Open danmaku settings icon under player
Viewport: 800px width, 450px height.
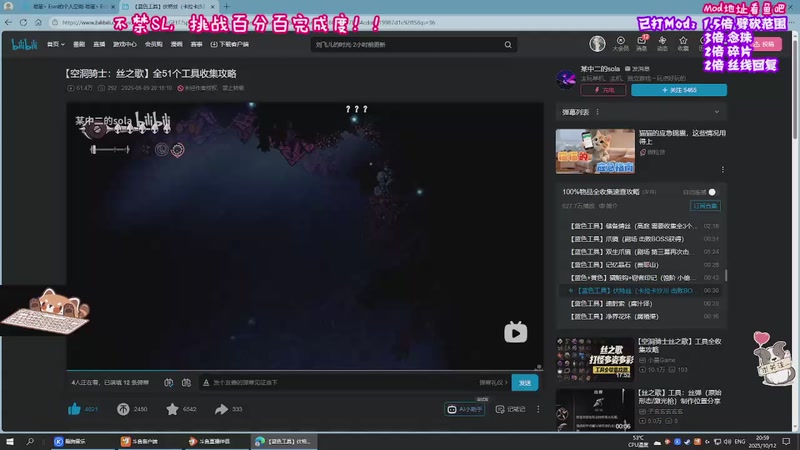coord(186,383)
